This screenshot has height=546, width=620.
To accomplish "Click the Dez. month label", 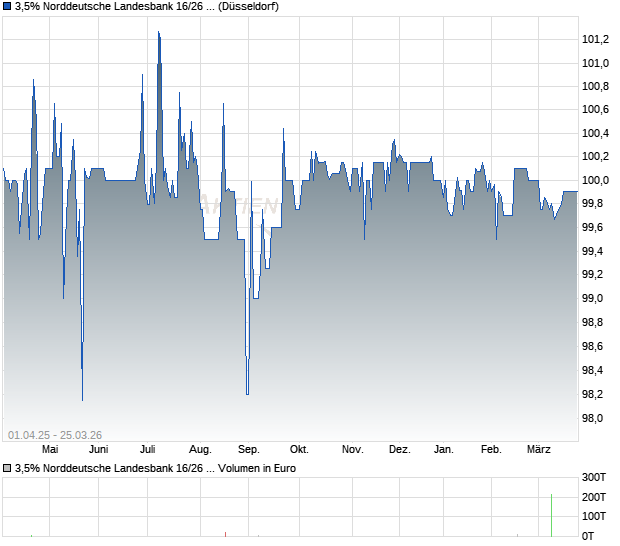I will tap(399, 449).
